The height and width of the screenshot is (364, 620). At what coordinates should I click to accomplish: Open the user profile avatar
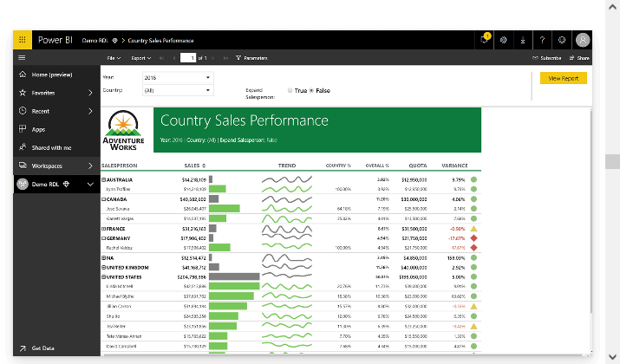point(583,40)
